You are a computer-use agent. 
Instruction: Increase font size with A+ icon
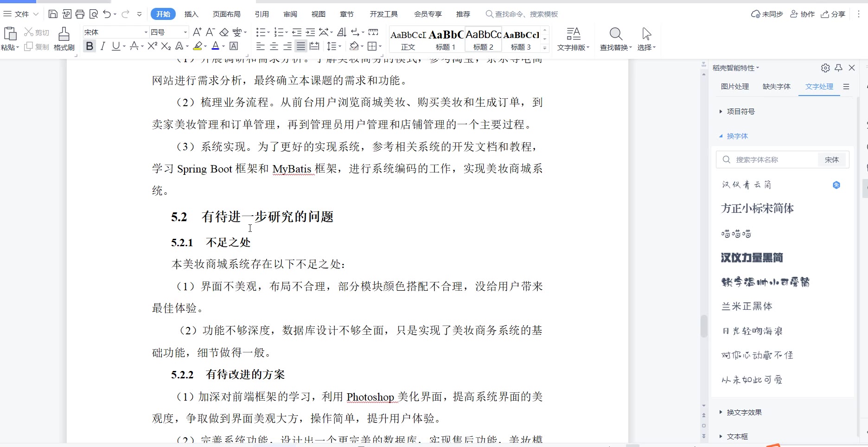point(197,32)
